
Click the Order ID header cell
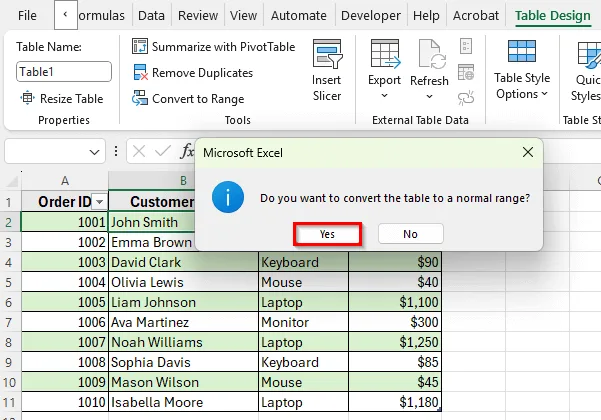tap(65, 202)
